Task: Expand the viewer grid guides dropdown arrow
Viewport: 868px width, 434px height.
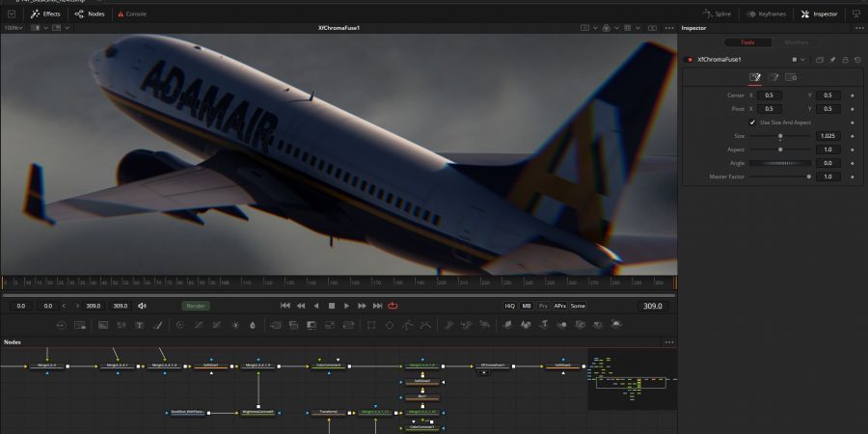Action: pyautogui.click(x=637, y=28)
